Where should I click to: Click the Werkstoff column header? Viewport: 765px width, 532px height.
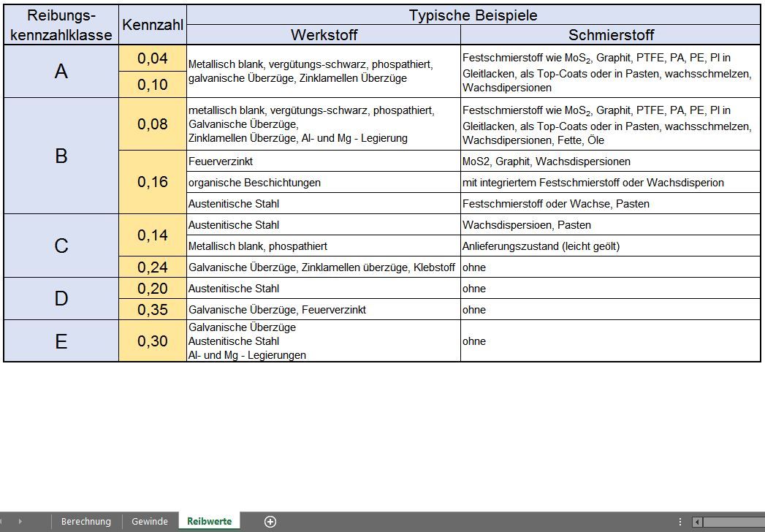point(324,34)
